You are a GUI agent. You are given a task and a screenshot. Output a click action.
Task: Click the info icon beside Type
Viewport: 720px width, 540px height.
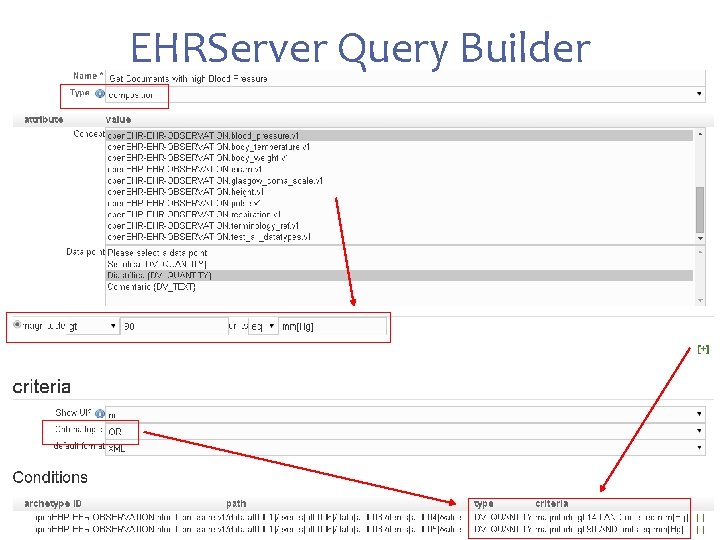(x=100, y=94)
